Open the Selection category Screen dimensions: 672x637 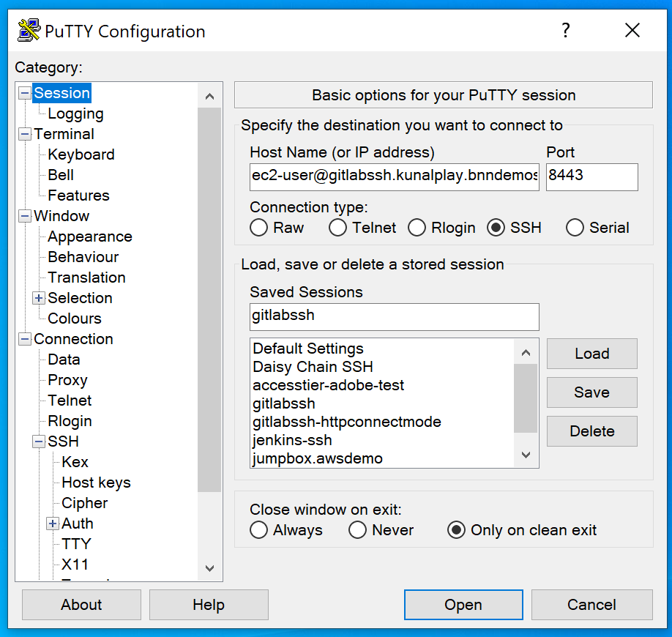tap(80, 298)
